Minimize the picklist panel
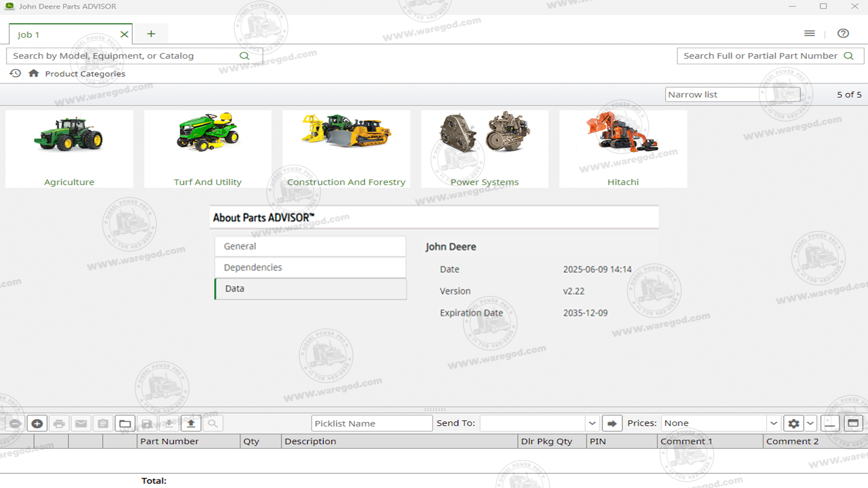This screenshot has width=868, height=488. pos(830,423)
